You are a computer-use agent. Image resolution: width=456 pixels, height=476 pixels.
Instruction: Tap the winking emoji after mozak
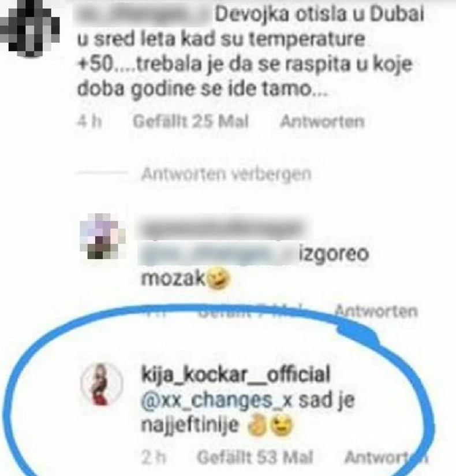(x=218, y=278)
